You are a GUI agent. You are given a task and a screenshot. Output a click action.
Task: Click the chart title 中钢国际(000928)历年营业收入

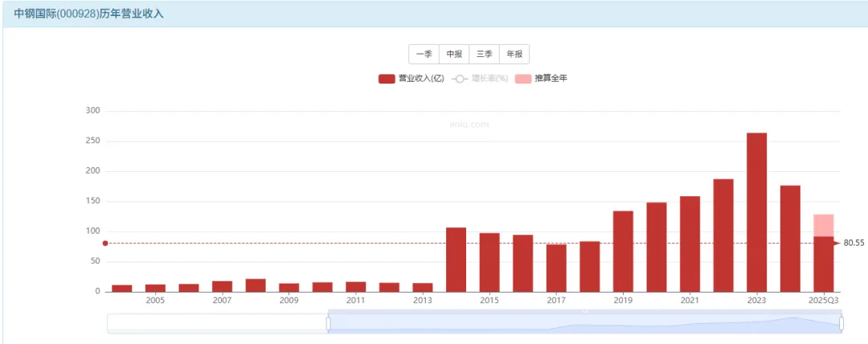[x=88, y=14]
